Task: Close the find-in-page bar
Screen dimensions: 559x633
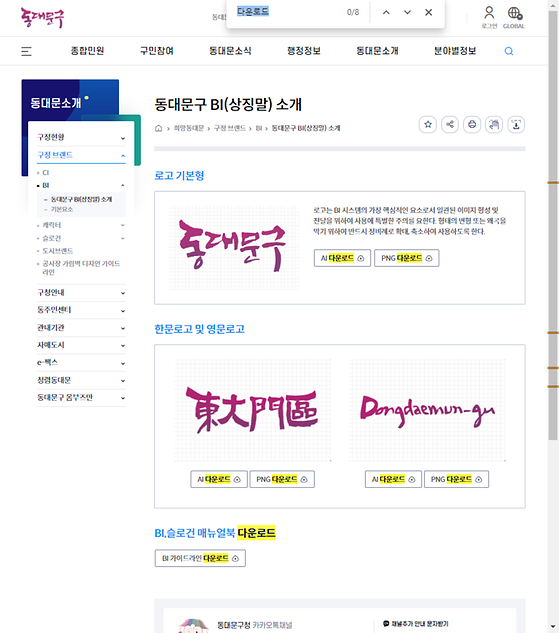Action: (429, 13)
